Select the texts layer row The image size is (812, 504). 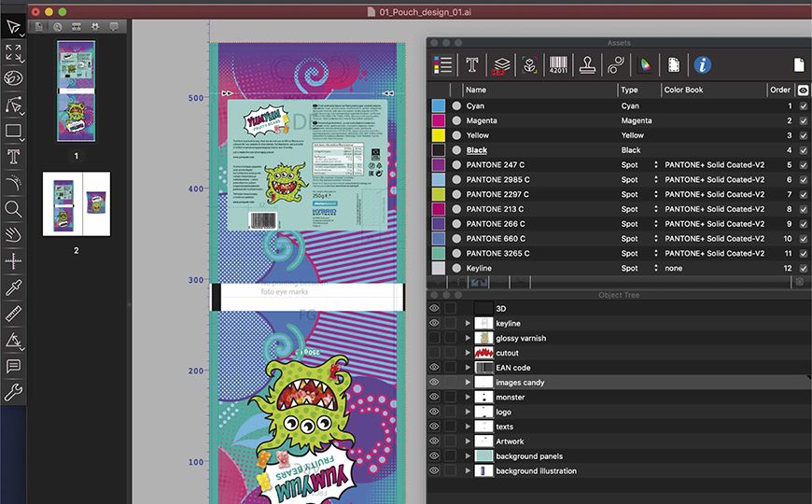(619, 427)
